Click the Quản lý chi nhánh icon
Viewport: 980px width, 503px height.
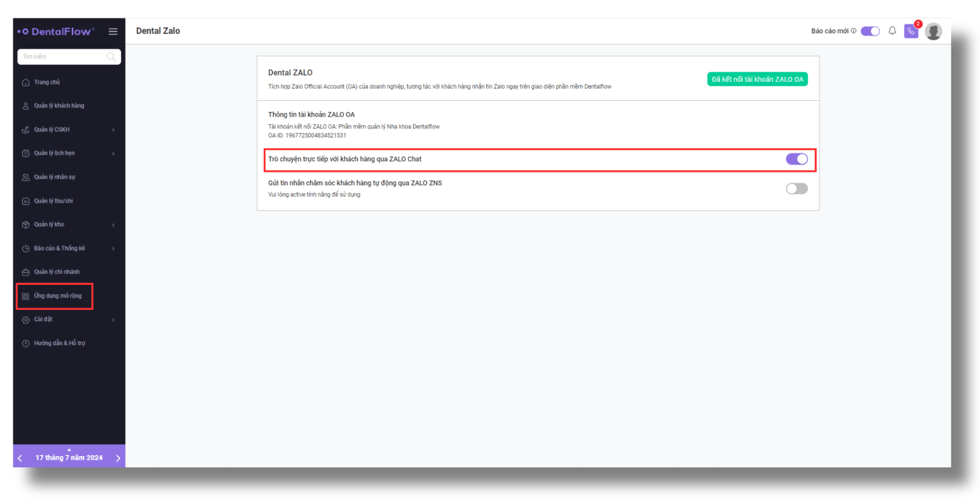[x=25, y=272]
